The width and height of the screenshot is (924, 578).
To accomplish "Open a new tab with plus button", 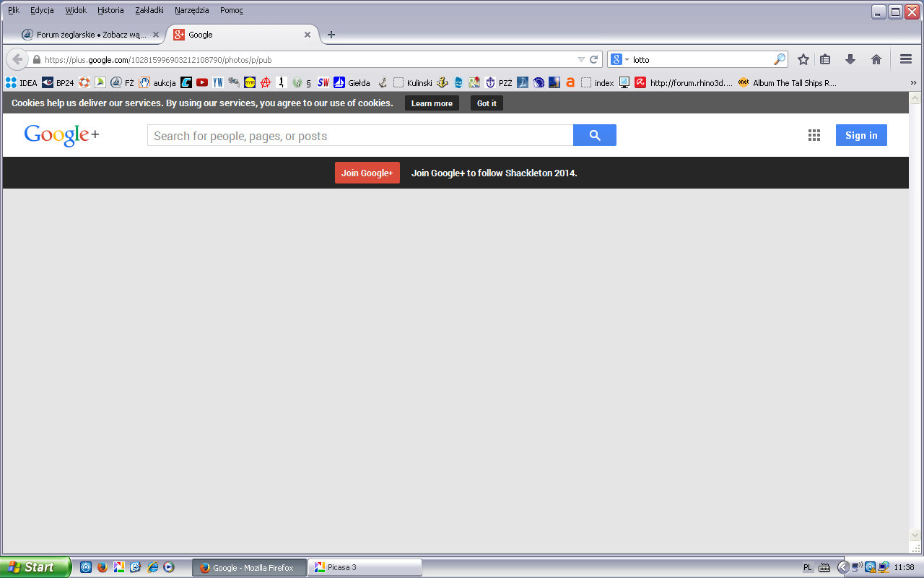I will click(331, 34).
